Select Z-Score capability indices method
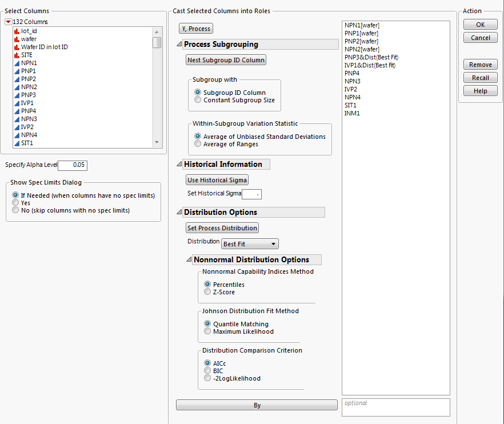Viewport: 504px width, 424px height. point(208,292)
